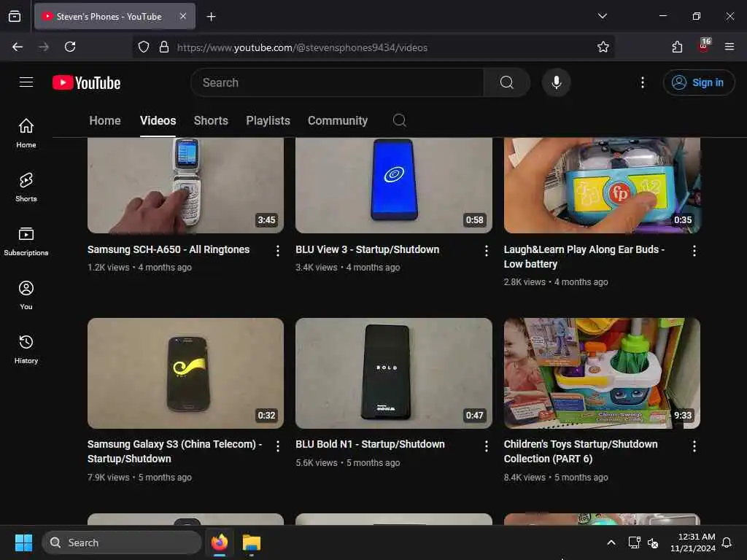Click the YouTube logo
Screen dimensions: 747x560
[x=86, y=82]
